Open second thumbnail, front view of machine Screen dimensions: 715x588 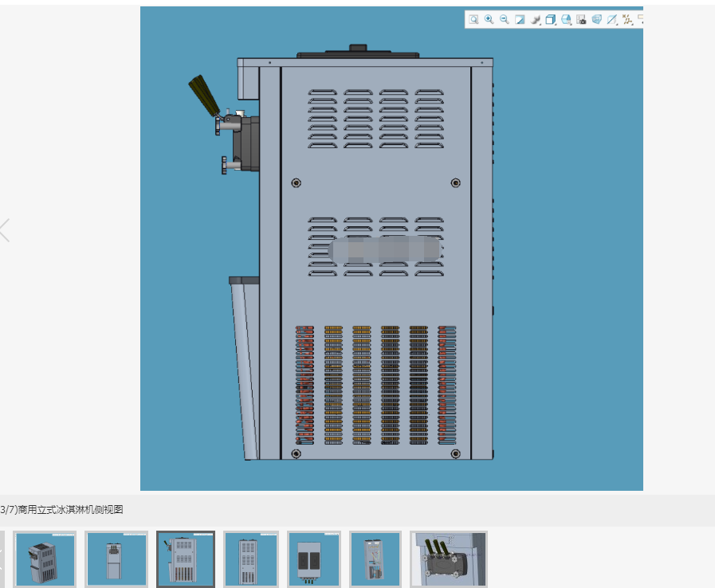[116, 559]
